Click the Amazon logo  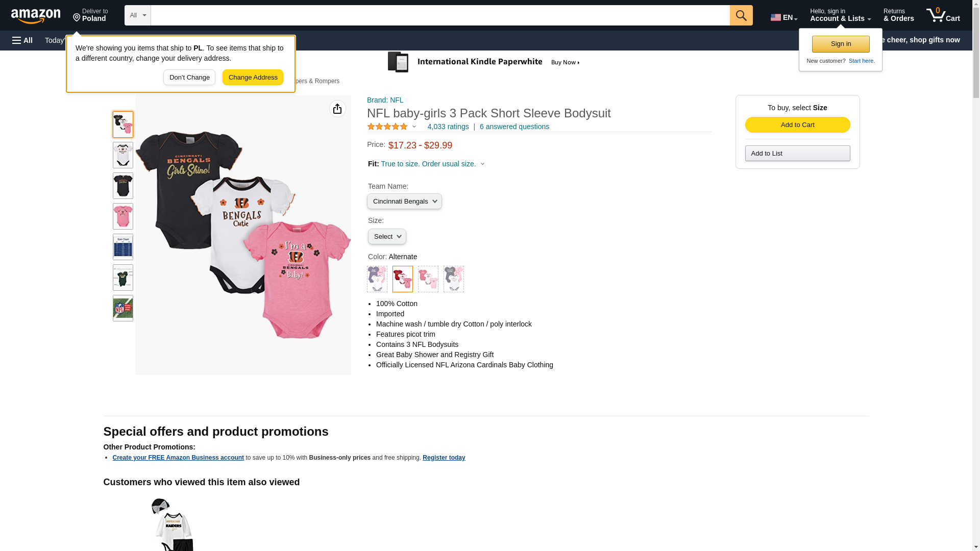click(36, 16)
